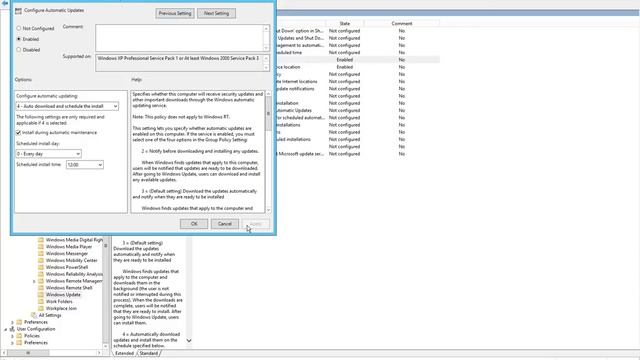Dismiss the dialog with the Cancel button
This screenshot has height=360, width=640.
click(x=224, y=224)
